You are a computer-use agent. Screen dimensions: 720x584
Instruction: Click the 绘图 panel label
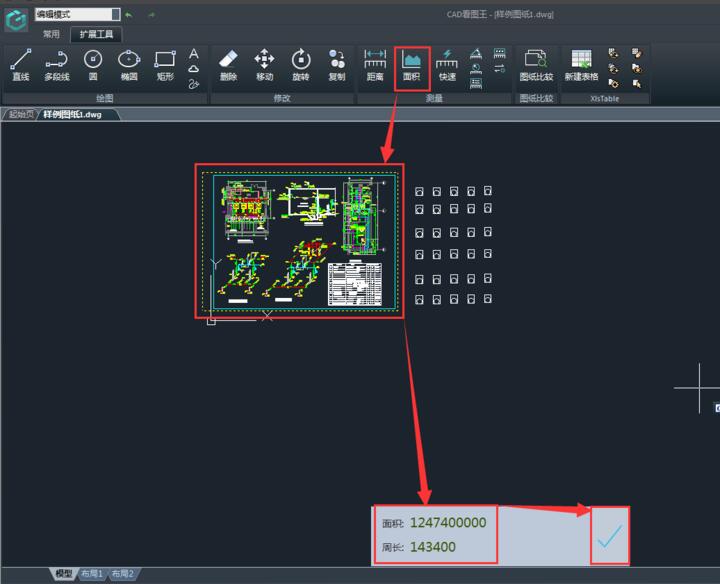[104, 98]
